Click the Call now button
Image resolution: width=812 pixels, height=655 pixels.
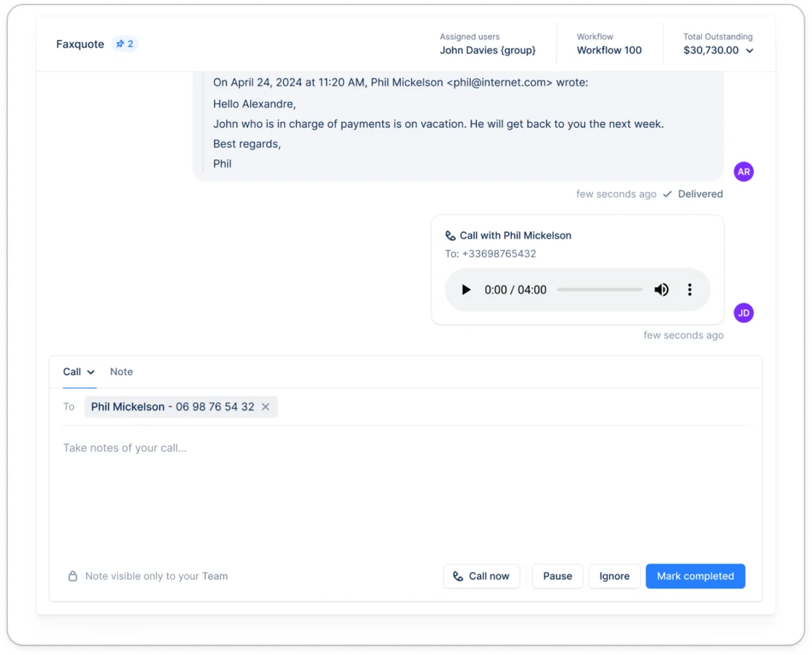(481, 576)
